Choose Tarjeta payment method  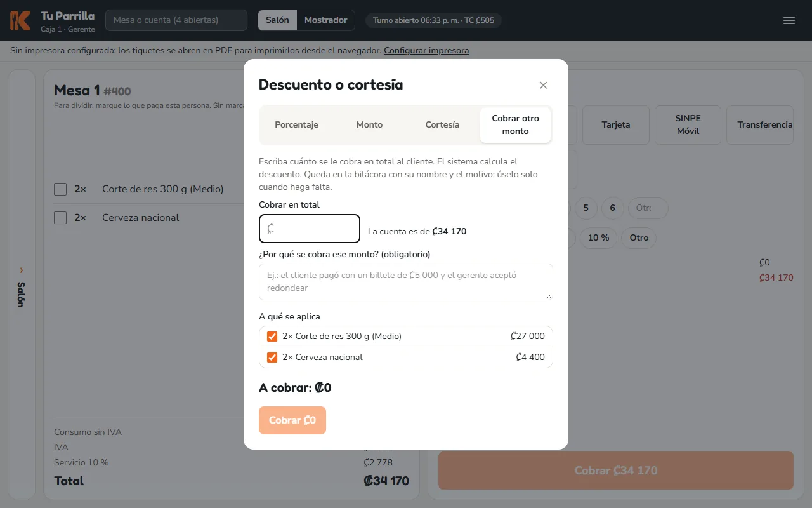click(616, 125)
